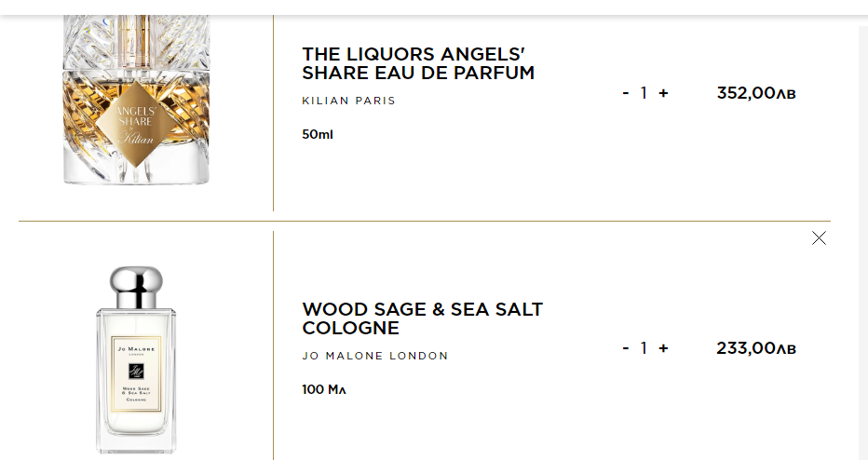The width and height of the screenshot is (868, 460).
Task: Open the Angels' Share bottle image
Action: (136, 102)
